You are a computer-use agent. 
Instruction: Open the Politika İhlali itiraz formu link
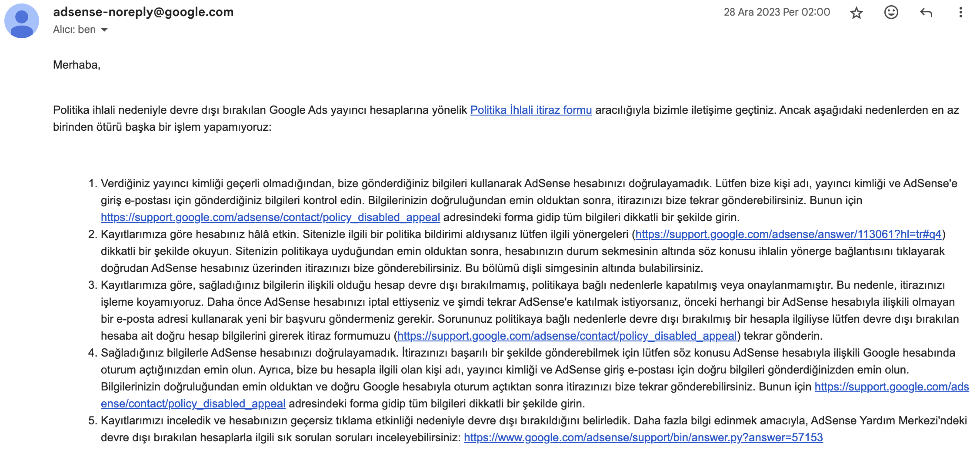(531, 110)
